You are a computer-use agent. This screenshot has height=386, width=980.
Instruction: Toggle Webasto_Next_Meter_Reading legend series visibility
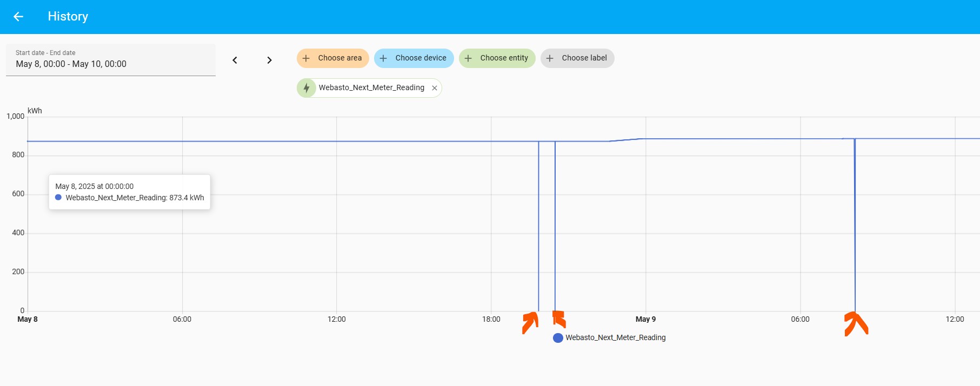pos(609,338)
